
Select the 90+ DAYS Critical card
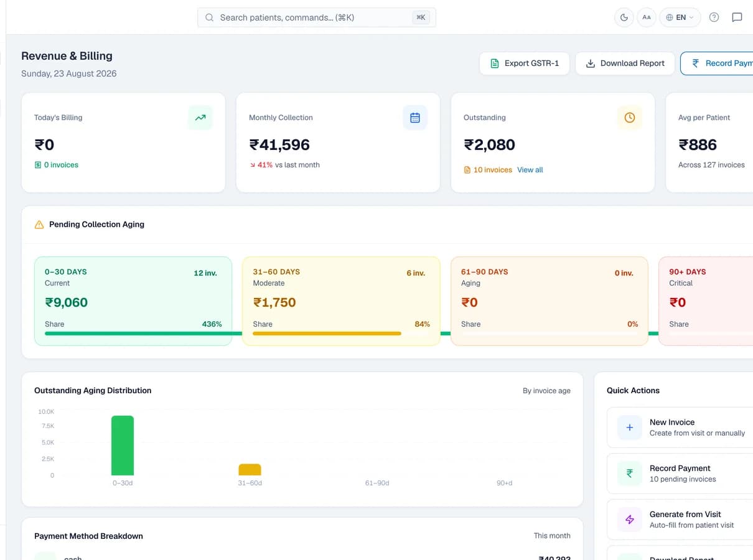(x=706, y=301)
